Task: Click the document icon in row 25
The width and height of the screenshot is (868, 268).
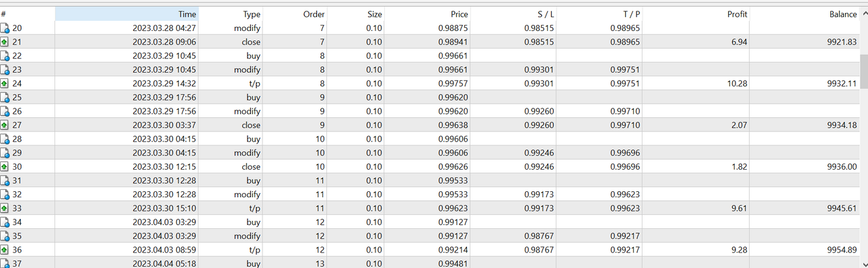Action: tap(5, 98)
